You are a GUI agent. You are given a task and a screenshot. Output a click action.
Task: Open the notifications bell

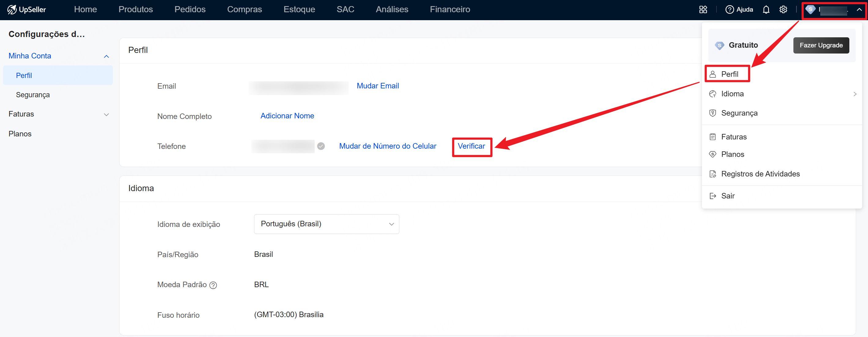pos(766,9)
